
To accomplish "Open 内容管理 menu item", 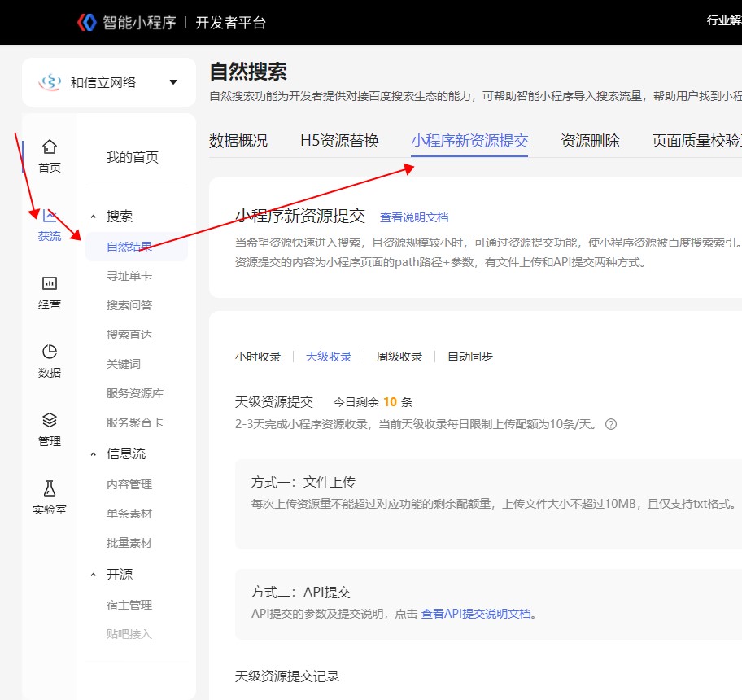I will (129, 484).
